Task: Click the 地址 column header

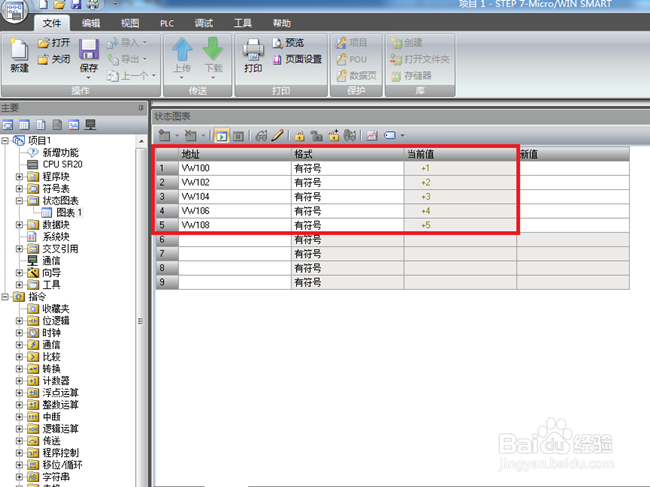Action: [x=235, y=155]
